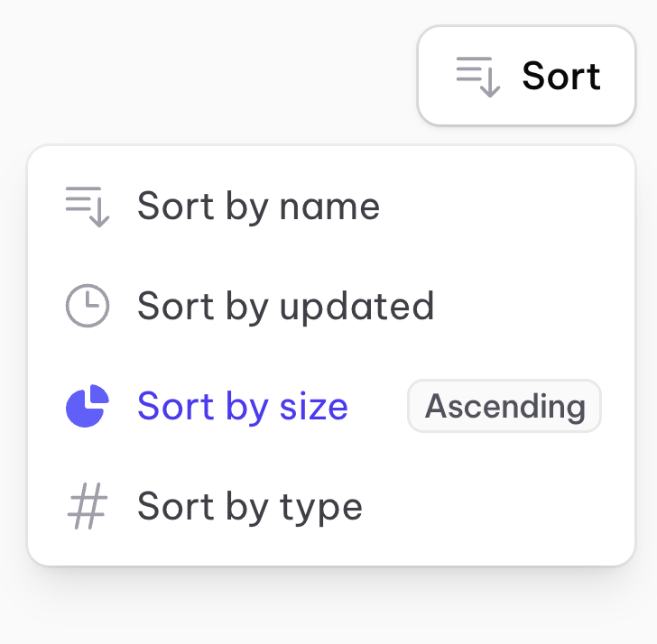
Task: Click the 'Sort by type' text label
Action: (x=249, y=507)
